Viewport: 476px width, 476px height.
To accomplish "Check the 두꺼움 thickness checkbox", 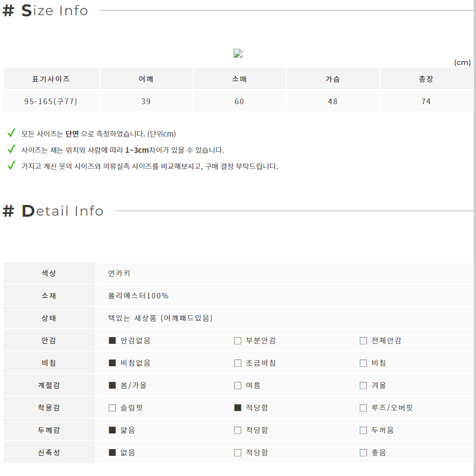I will 363,430.
